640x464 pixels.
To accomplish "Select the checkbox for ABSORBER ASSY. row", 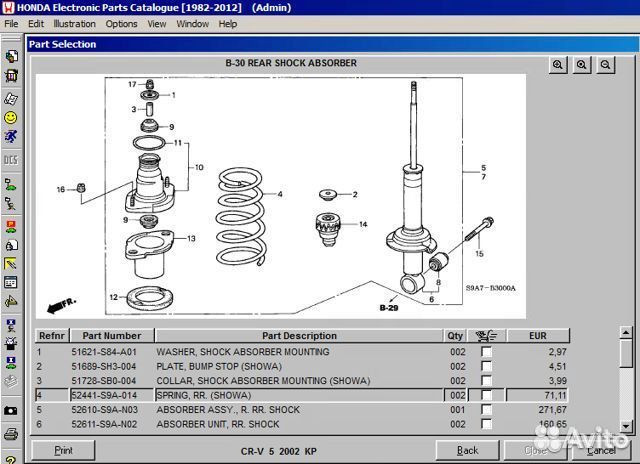I will (487, 410).
